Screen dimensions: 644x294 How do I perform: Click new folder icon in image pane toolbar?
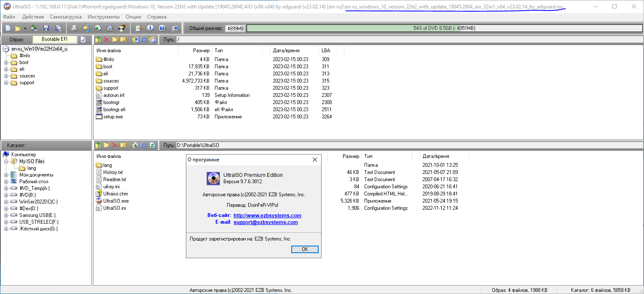coord(115,40)
